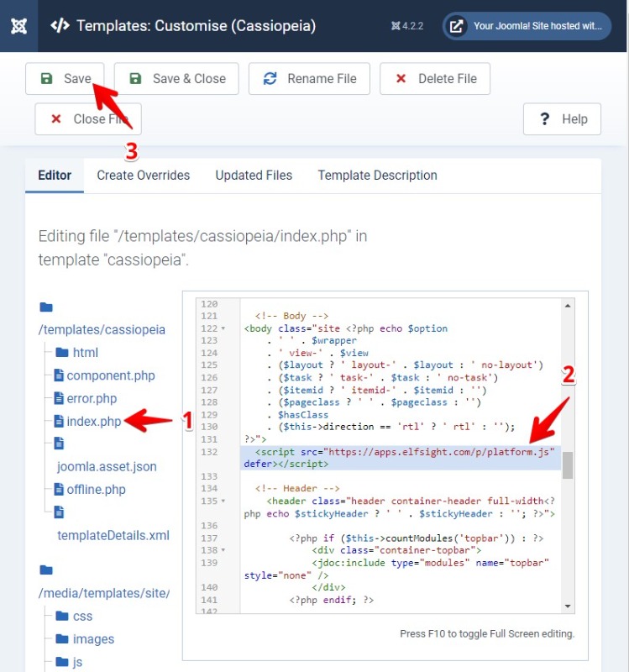
Task: Click editor scrollbar down arrow
Action: (568, 606)
